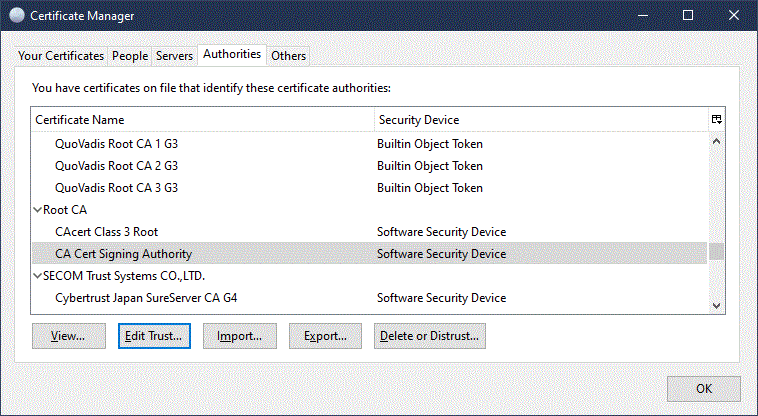Screen dimensions: 758x416
Task: Confirm the dialog with OK
Action: (703, 389)
